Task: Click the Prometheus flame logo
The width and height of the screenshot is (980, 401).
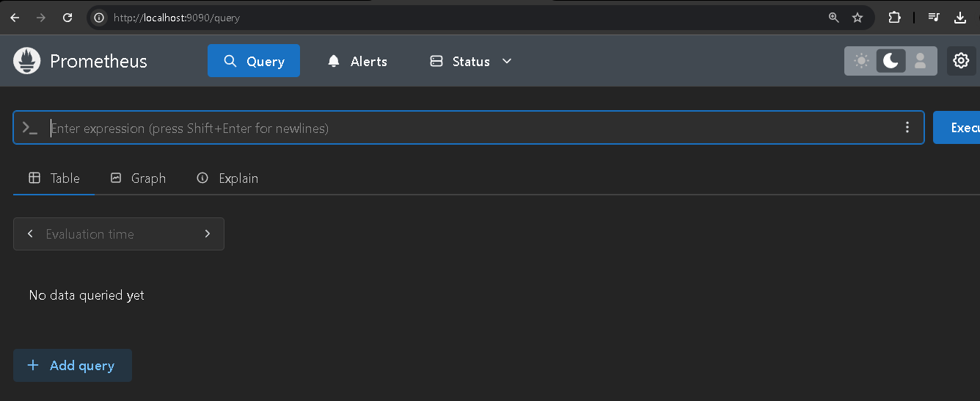Action: (x=26, y=61)
